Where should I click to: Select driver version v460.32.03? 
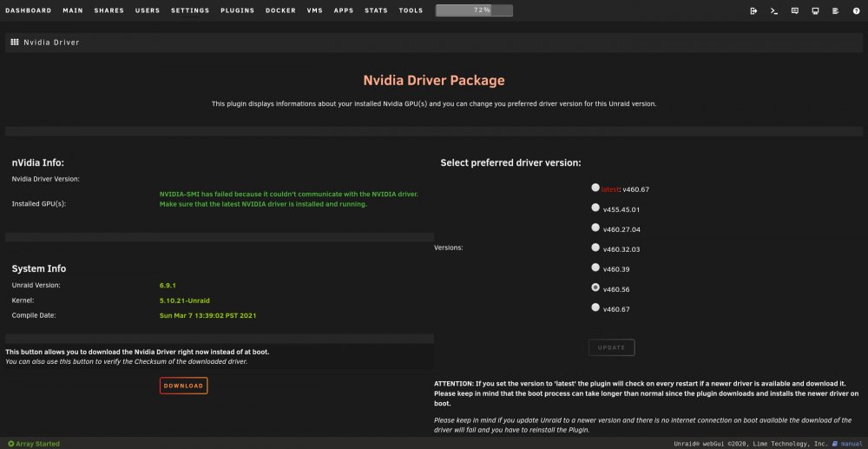click(x=595, y=248)
